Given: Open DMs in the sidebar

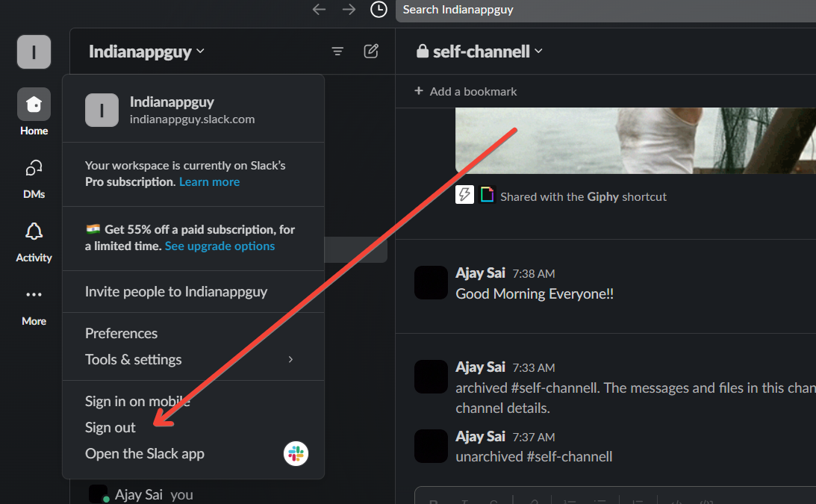Looking at the screenshot, I should point(34,179).
